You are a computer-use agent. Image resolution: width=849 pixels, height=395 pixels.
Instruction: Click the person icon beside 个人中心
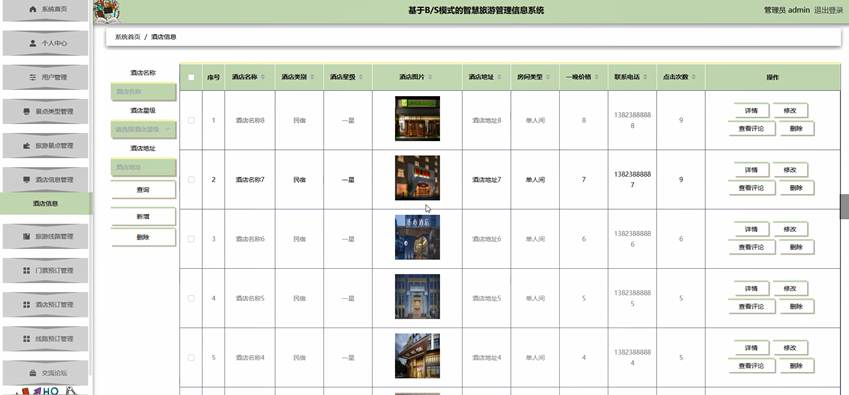pyautogui.click(x=32, y=43)
